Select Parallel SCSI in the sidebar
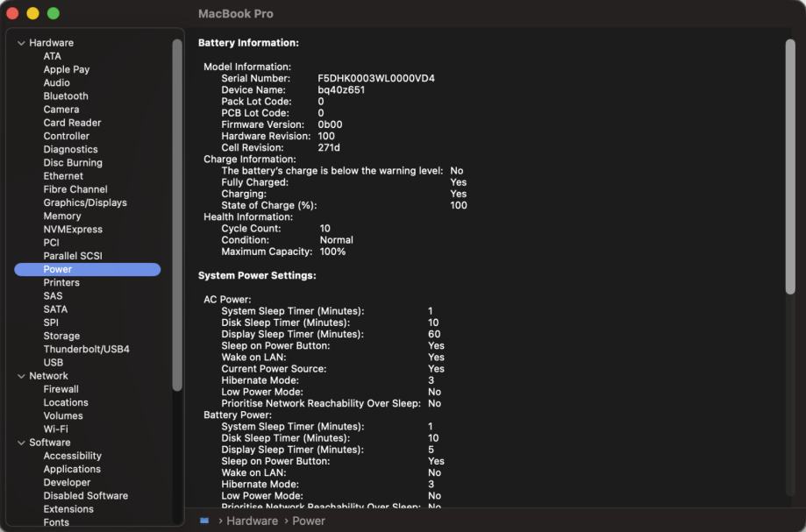806x532 pixels. pos(73,256)
